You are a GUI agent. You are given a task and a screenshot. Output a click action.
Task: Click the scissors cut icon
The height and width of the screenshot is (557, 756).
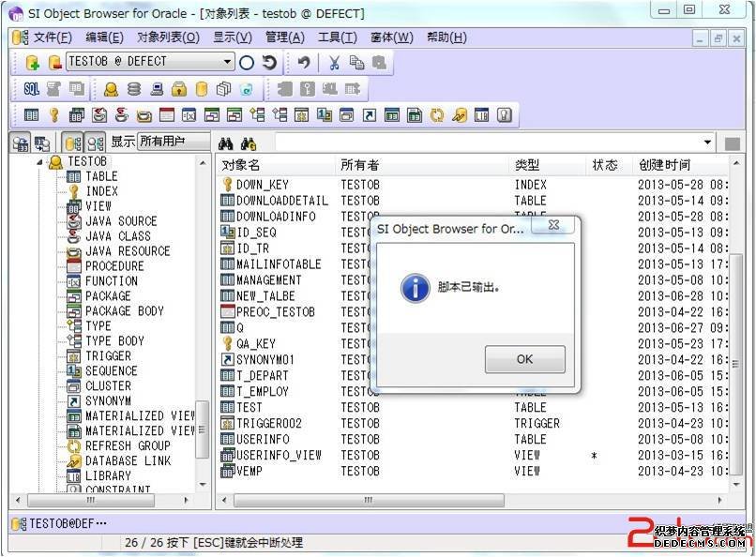pyautogui.click(x=333, y=63)
